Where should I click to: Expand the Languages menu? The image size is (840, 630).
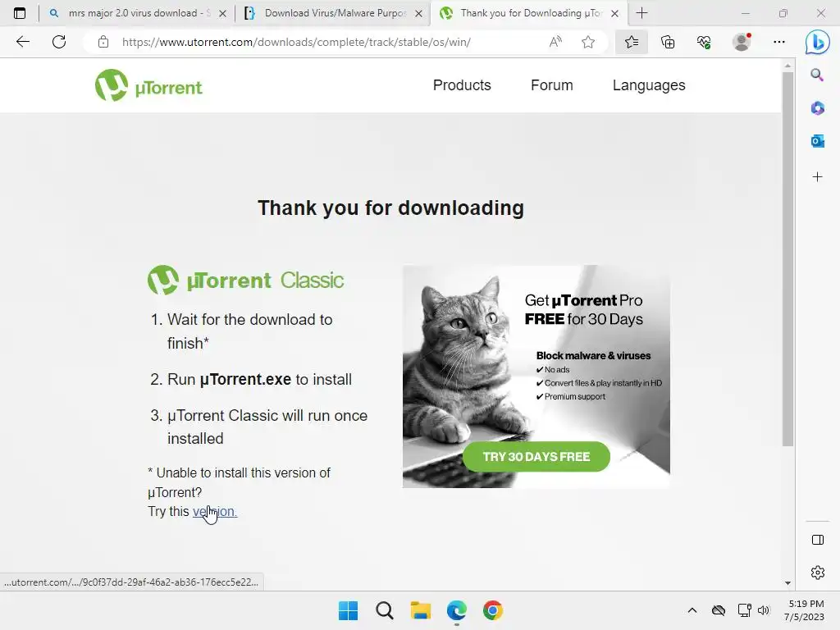tap(649, 85)
